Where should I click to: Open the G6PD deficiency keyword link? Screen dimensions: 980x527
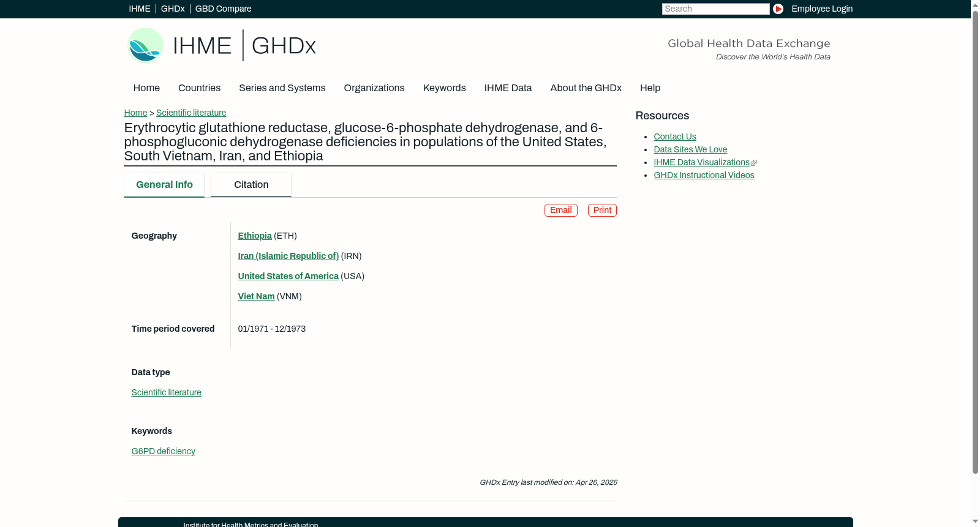tap(164, 451)
